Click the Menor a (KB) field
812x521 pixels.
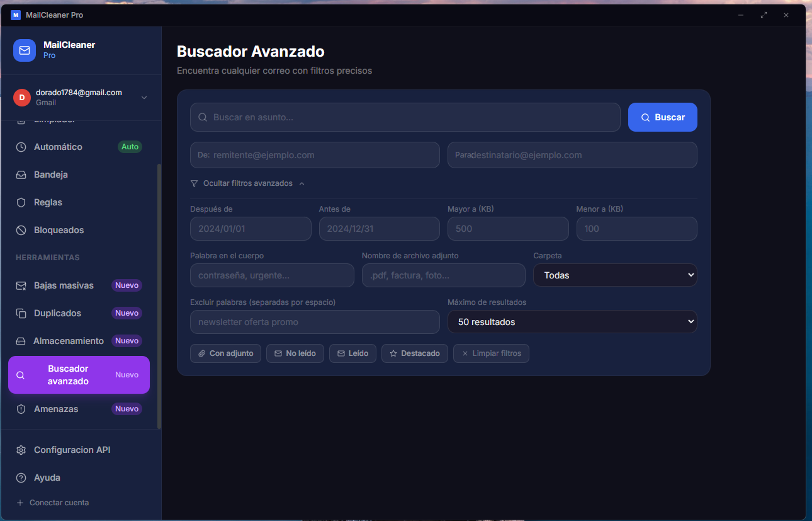[637, 229]
